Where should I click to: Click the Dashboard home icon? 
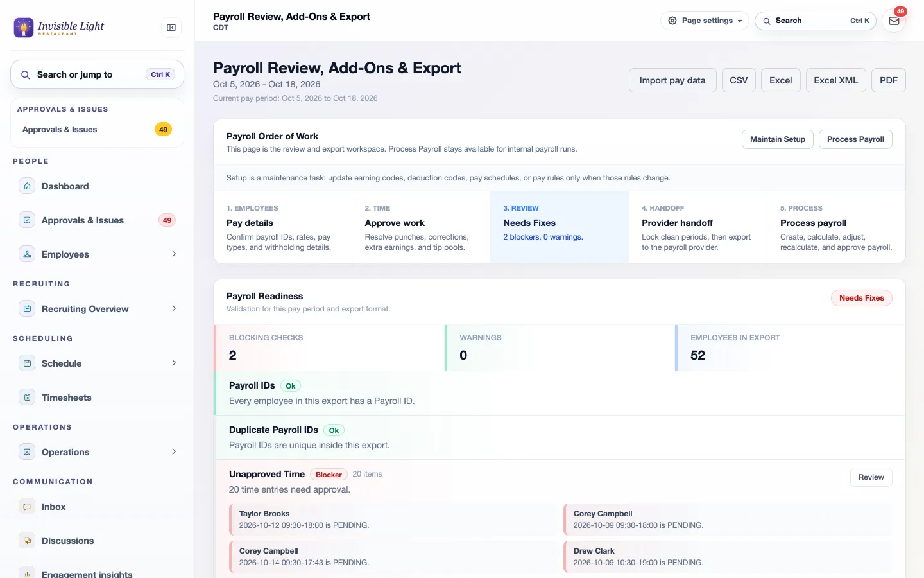(27, 186)
